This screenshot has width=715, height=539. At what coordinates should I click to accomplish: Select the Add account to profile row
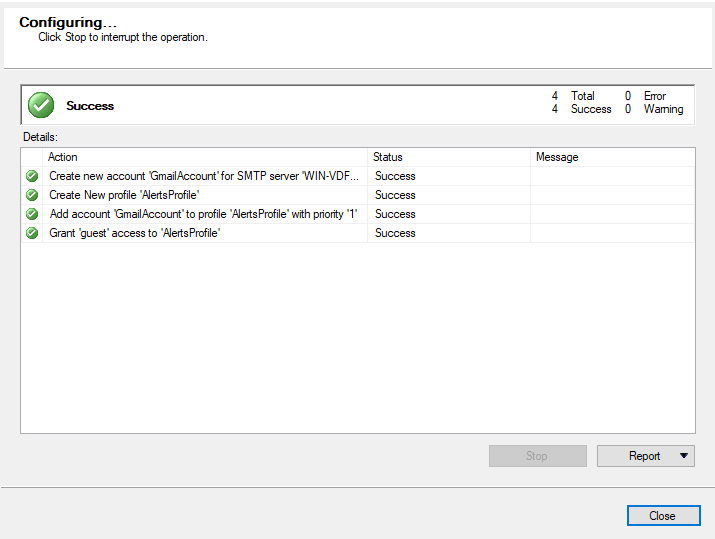tap(358, 214)
